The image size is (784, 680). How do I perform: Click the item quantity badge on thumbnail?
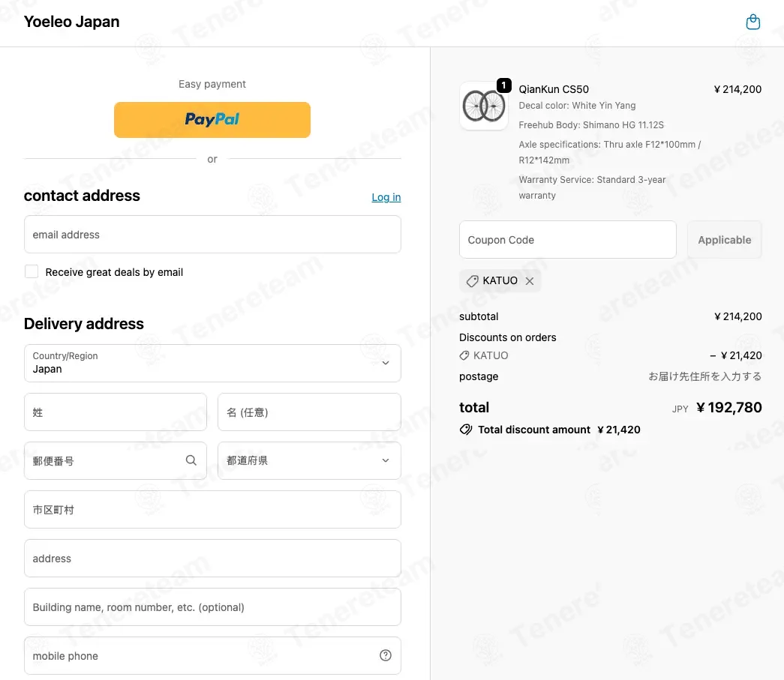(503, 85)
